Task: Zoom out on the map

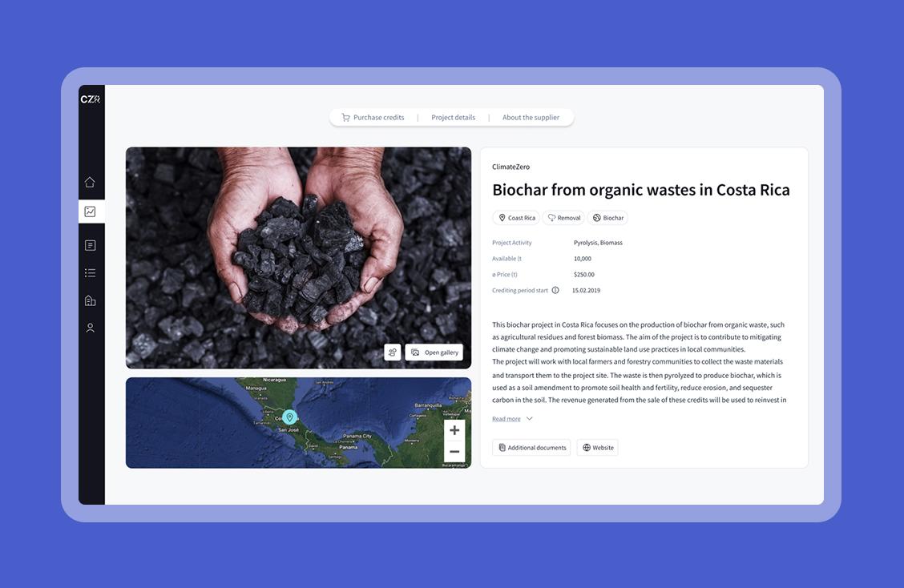Action: coord(454,451)
